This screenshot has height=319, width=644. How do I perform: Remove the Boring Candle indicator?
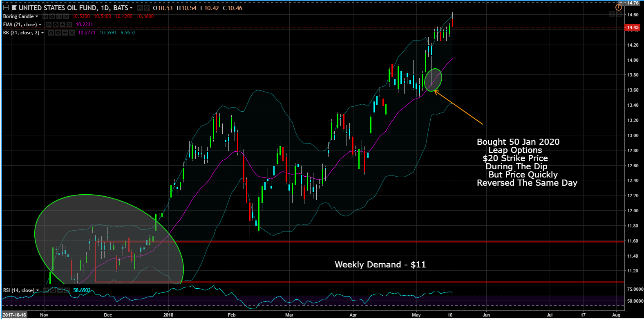(66, 16)
